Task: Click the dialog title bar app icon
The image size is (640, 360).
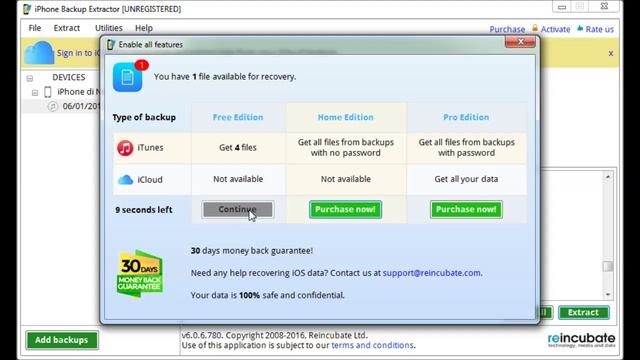Action: click(111, 44)
